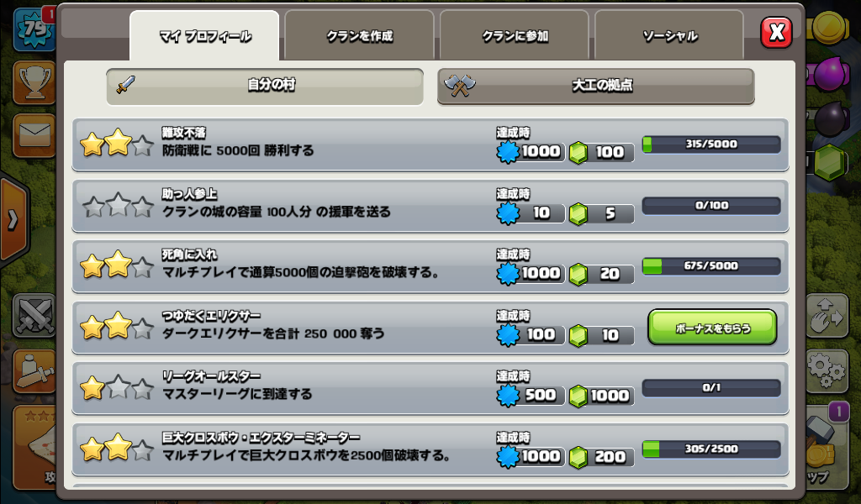
Task: Open the settings gears icon
Action: coord(827,371)
